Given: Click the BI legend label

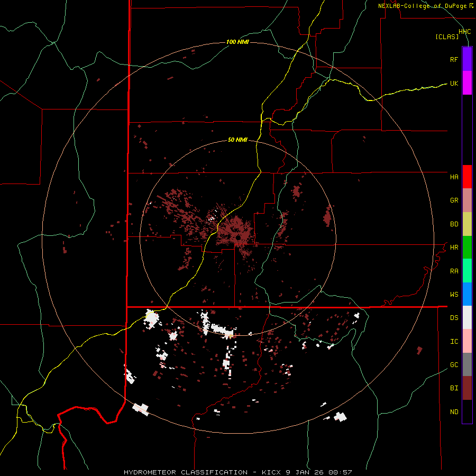Looking at the screenshot, I should pyautogui.click(x=454, y=388).
